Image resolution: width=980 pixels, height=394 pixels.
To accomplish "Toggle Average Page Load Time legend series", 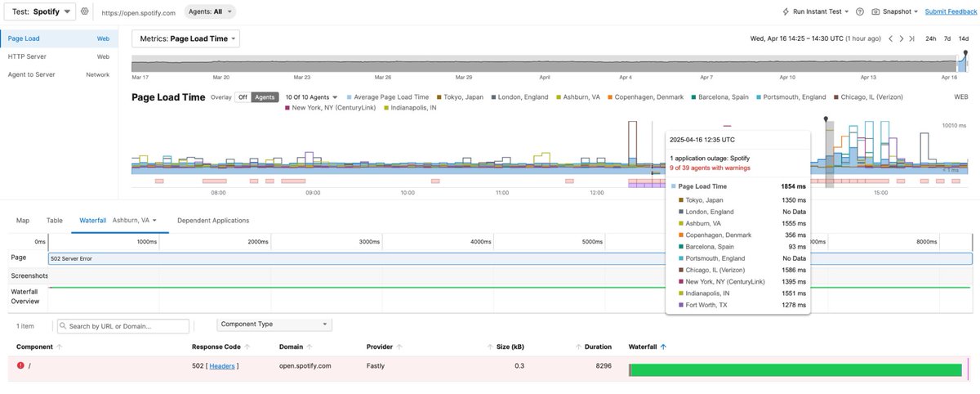I will (x=390, y=96).
